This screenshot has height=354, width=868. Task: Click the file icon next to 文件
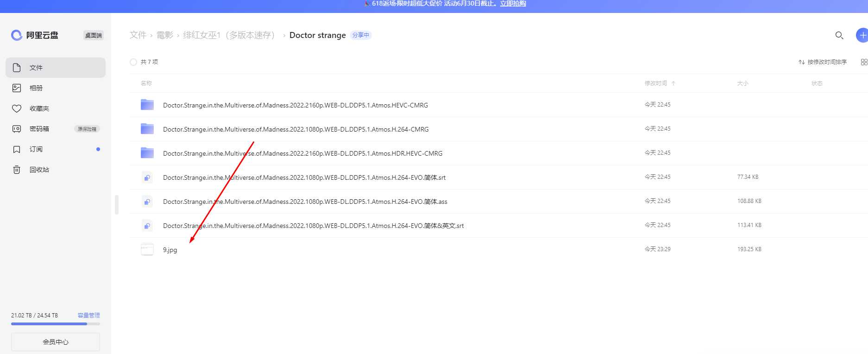coord(17,68)
